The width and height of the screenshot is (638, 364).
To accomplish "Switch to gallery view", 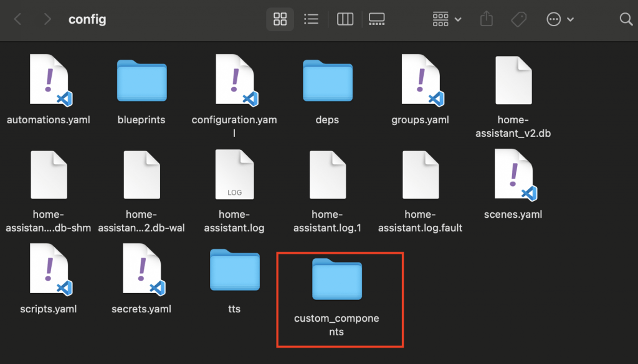I will tap(377, 19).
